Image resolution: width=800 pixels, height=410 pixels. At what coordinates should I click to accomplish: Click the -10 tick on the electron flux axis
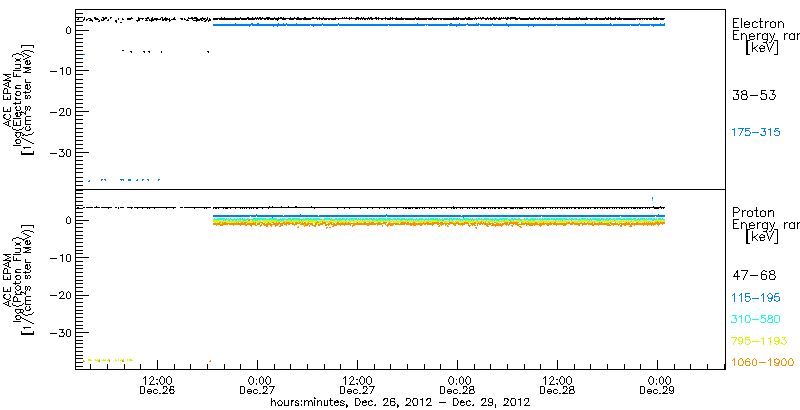pyautogui.click(x=63, y=70)
